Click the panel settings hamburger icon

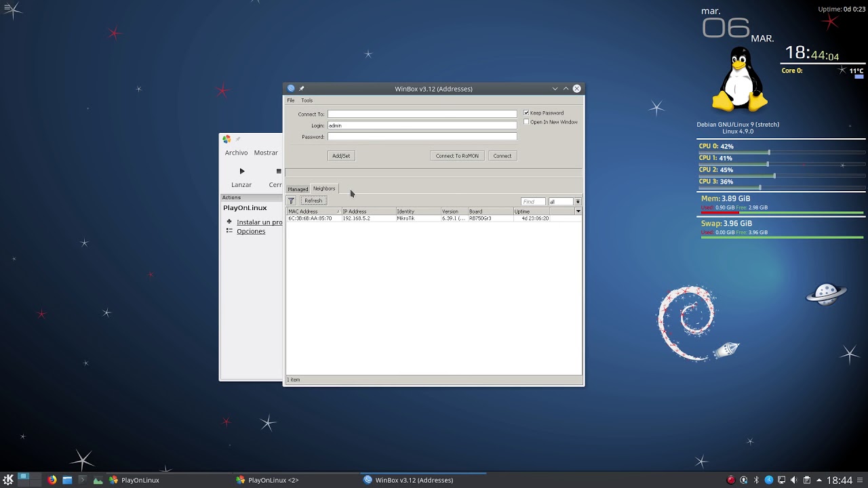click(x=861, y=480)
